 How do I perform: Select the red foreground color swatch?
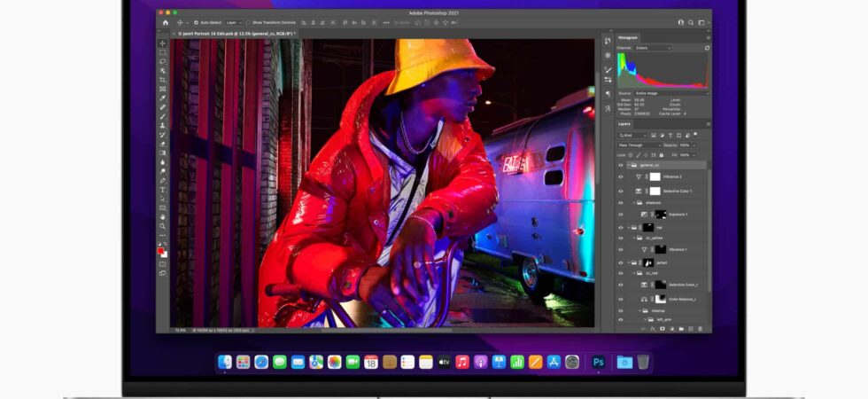coord(160,250)
